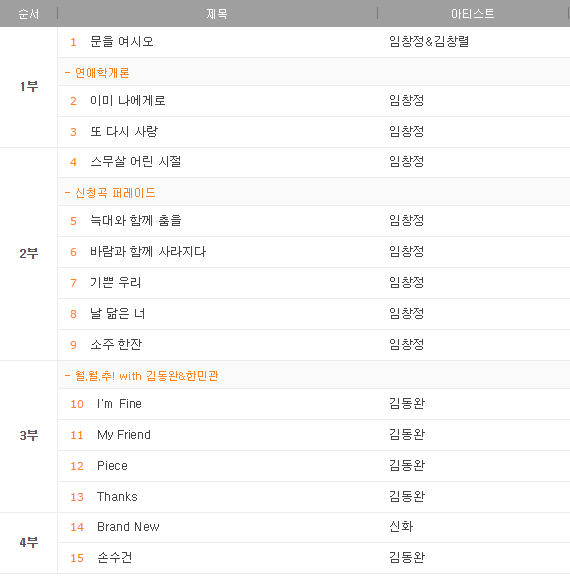The width and height of the screenshot is (570, 580).
Task: Open track 바람과 함께 사라지다
Action: point(148,252)
